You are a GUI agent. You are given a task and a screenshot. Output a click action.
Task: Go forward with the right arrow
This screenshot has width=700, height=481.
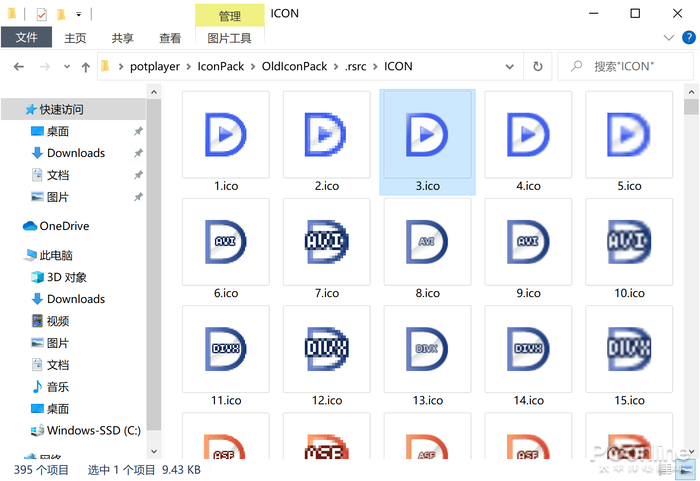[45, 67]
